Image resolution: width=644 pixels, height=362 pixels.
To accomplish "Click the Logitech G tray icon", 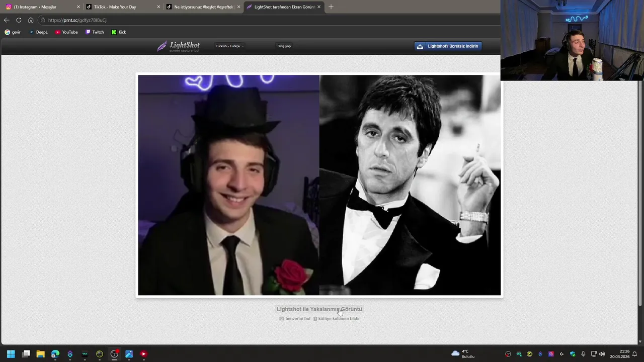I will click(561, 354).
